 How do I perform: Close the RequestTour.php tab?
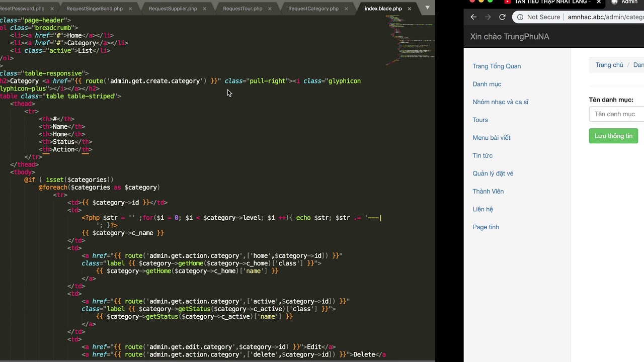(x=270, y=9)
